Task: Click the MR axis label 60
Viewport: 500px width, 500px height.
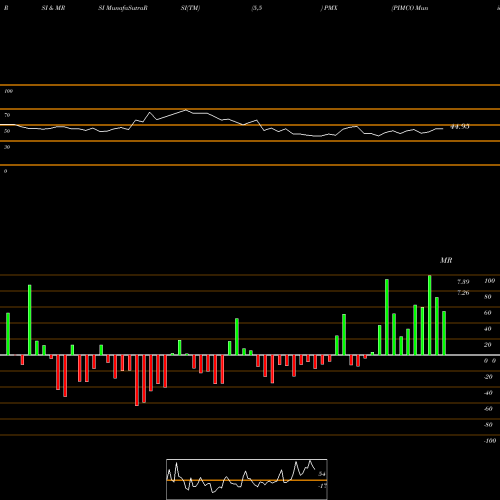Action: pyautogui.click(x=488, y=313)
